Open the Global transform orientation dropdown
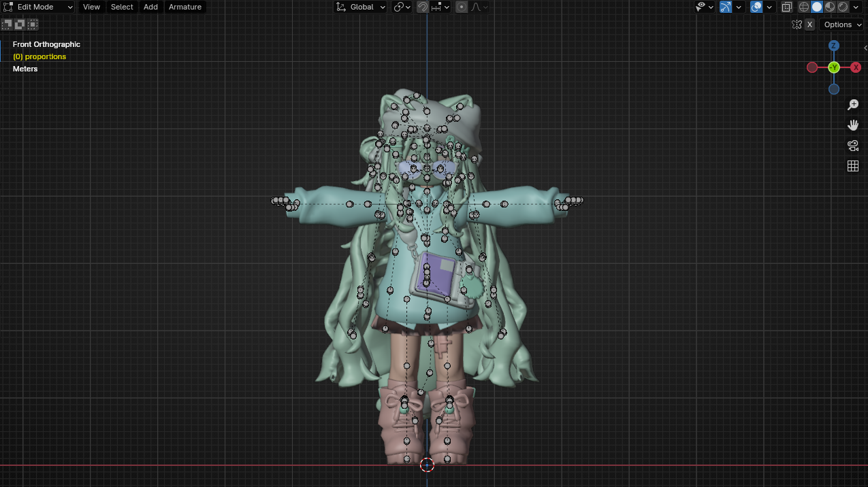This screenshot has width=868, height=487. click(x=360, y=7)
